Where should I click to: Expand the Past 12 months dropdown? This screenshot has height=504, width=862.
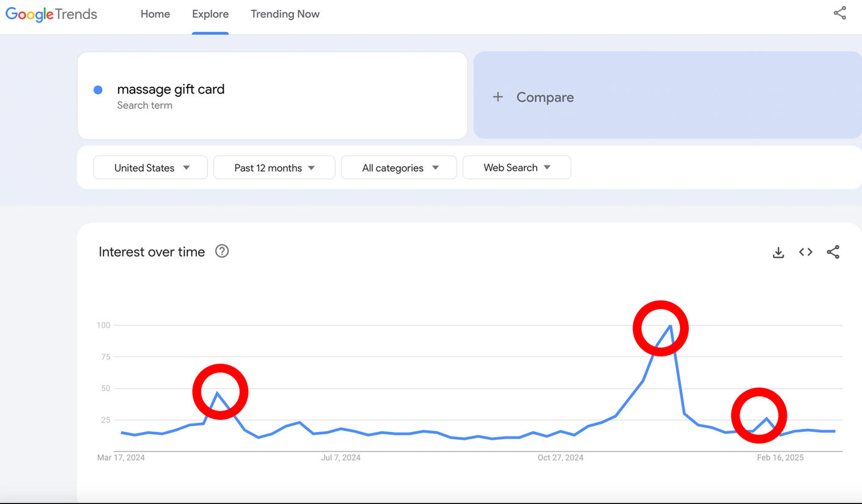pyautogui.click(x=274, y=167)
